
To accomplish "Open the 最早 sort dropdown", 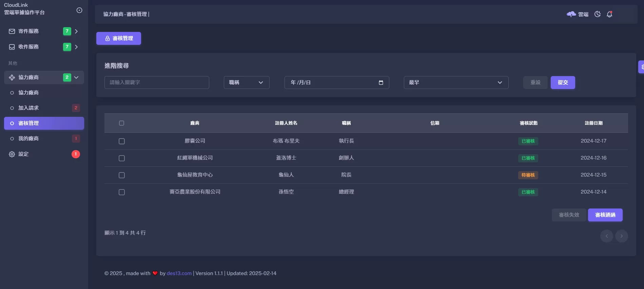I will click(456, 83).
